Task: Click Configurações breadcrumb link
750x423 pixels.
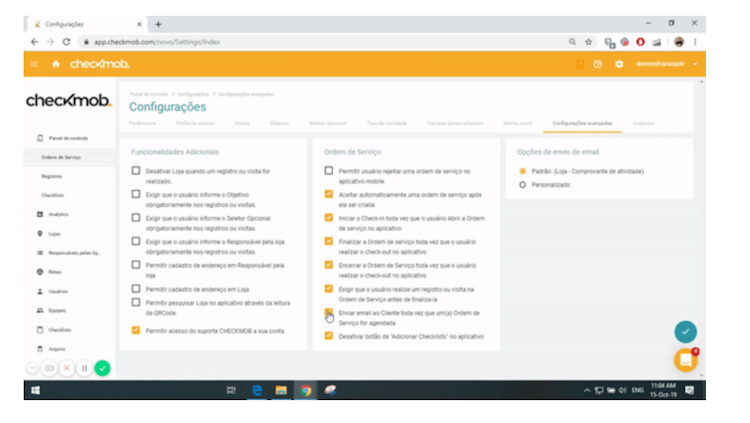Action: [x=193, y=94]
